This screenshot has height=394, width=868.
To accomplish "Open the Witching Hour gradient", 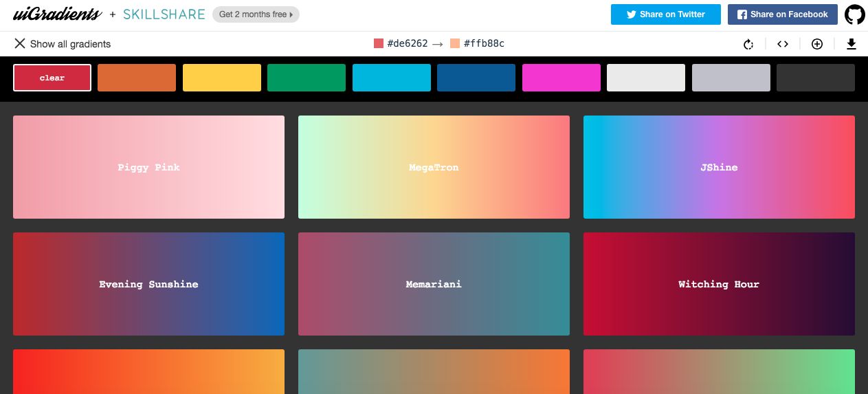I will coord(719,284).
